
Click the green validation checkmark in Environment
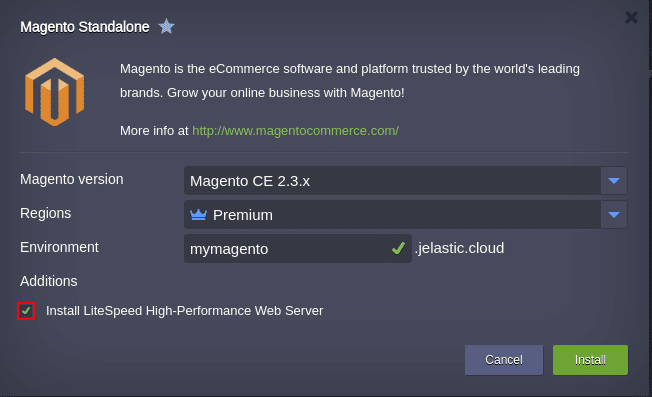coord(398,249)
